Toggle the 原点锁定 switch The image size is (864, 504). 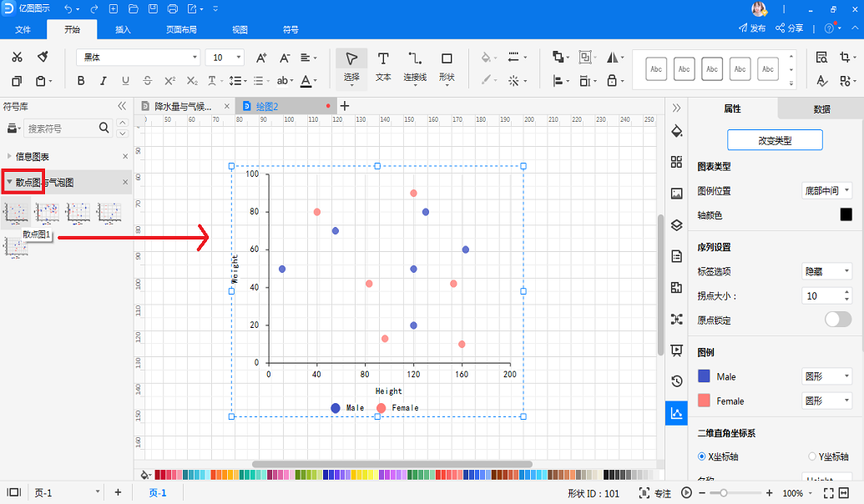pos(838,320)
